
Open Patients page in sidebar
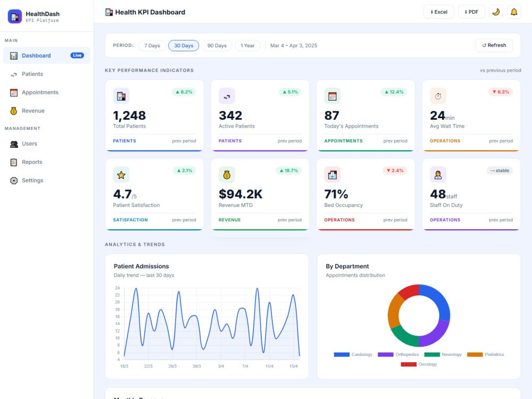pyautogui.click(x=47, y=74)
